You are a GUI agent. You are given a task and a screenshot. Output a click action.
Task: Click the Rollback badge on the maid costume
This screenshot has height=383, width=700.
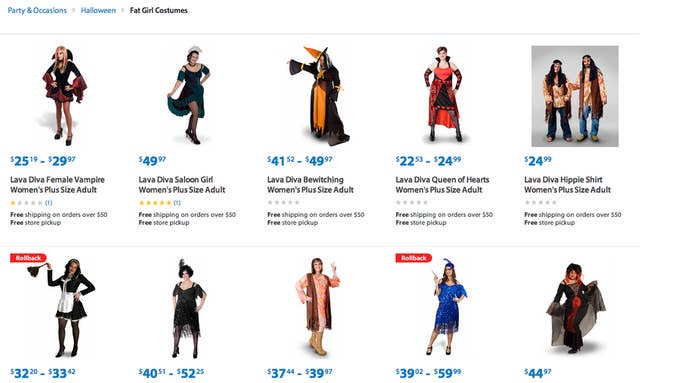28,258
